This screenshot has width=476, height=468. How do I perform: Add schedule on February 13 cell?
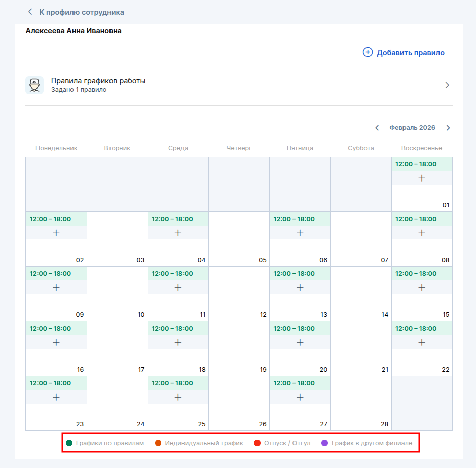(x=300, y=287)
